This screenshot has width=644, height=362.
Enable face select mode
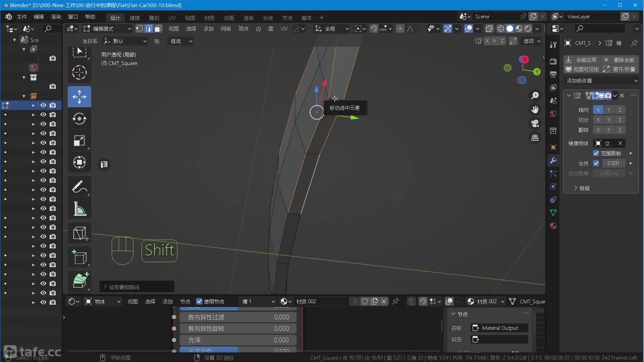pyautogui.click(x=158, y=29)
